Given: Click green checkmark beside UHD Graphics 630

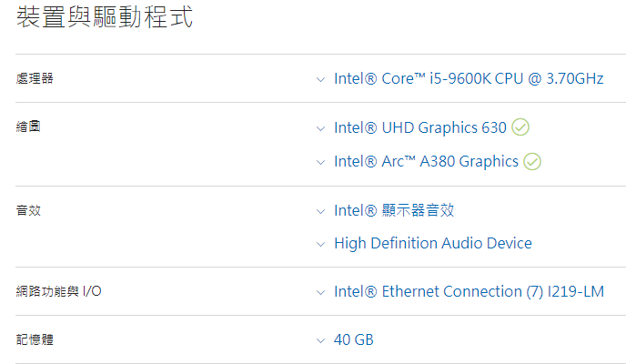Looking at the screenshot, I should tap(520, 127).
